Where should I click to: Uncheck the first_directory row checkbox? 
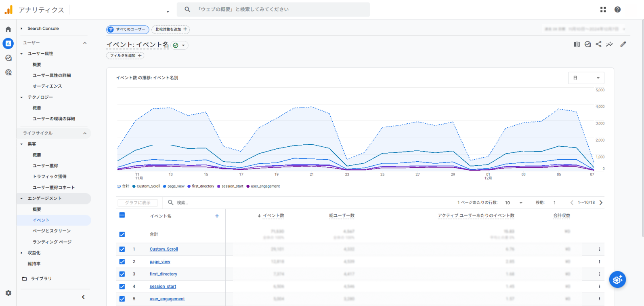point(122,274)
